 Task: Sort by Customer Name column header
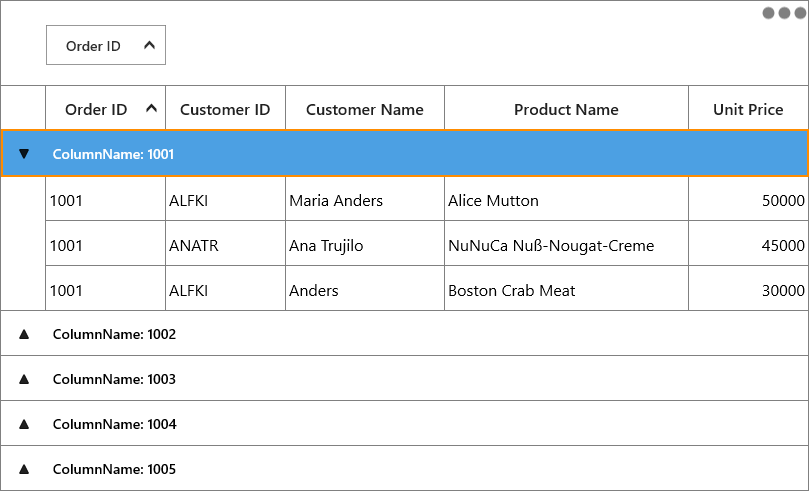pyautogui.click(x=365, y=108)
